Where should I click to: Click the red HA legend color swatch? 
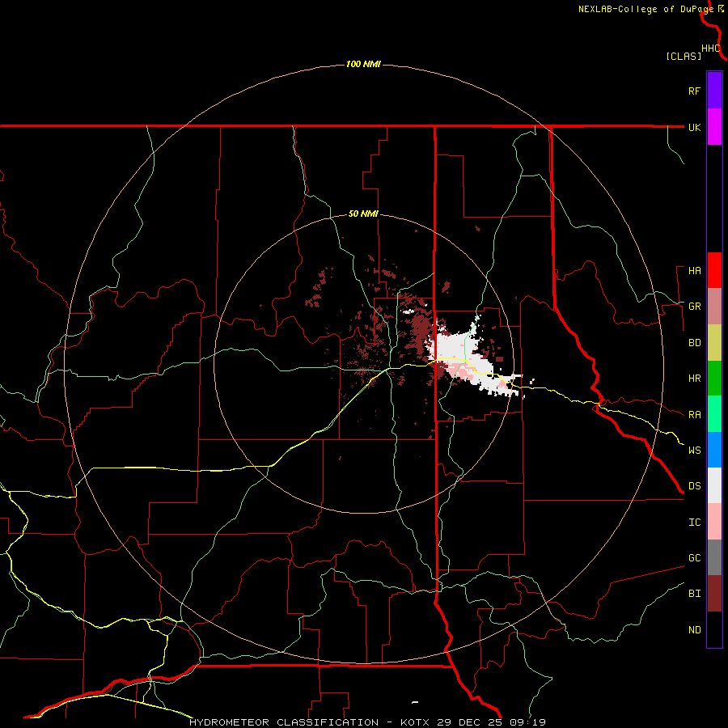[x=714, y=270]
